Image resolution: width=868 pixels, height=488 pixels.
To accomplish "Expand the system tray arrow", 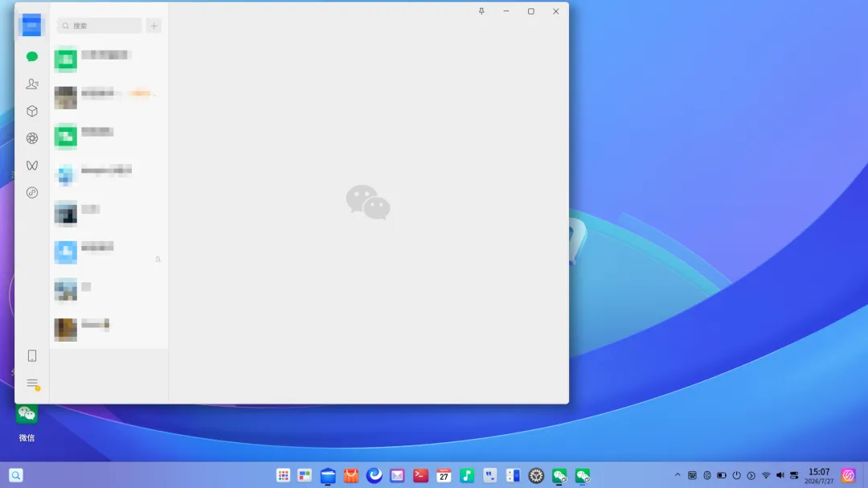I will pyautogui.click(x=677, y=475).
